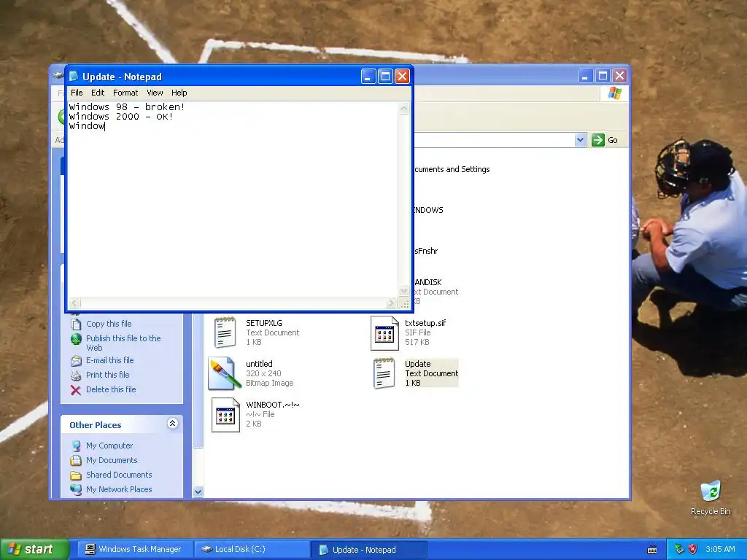Click the Go button in Explorer
Image resolution: width=747 pixels, height=560 pixels.
[x=605, y=140]
